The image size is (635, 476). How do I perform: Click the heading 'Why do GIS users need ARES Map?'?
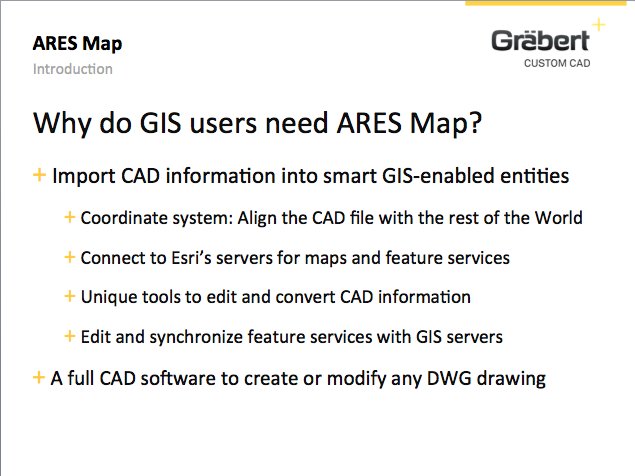click(258, 123)
